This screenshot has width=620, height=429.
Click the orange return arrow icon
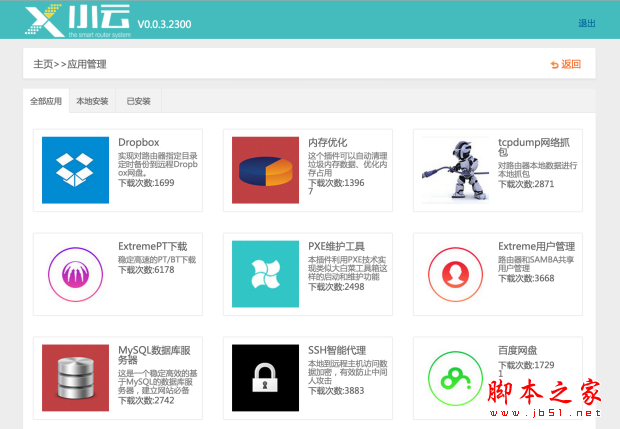pyautogui.click(x=554, y=64)
